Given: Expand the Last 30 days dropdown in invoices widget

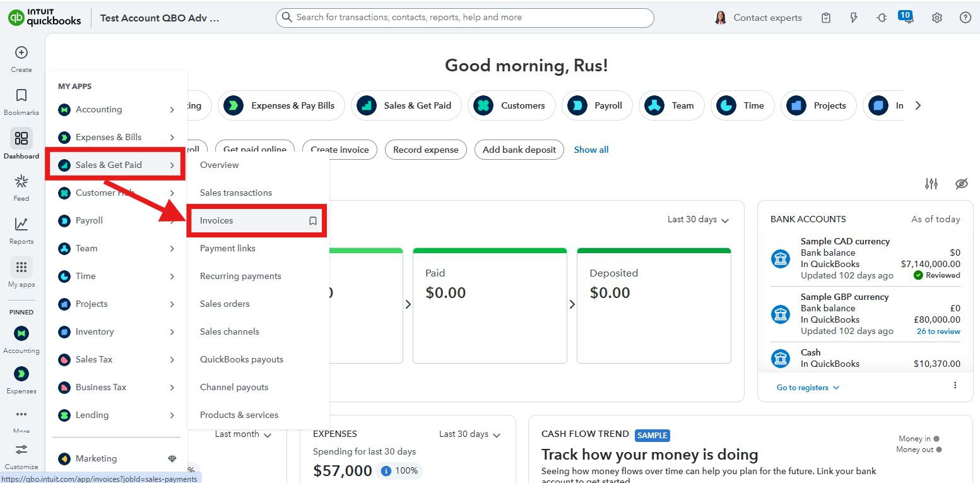Looking at the screenshot, I should [x=698, y=220].
